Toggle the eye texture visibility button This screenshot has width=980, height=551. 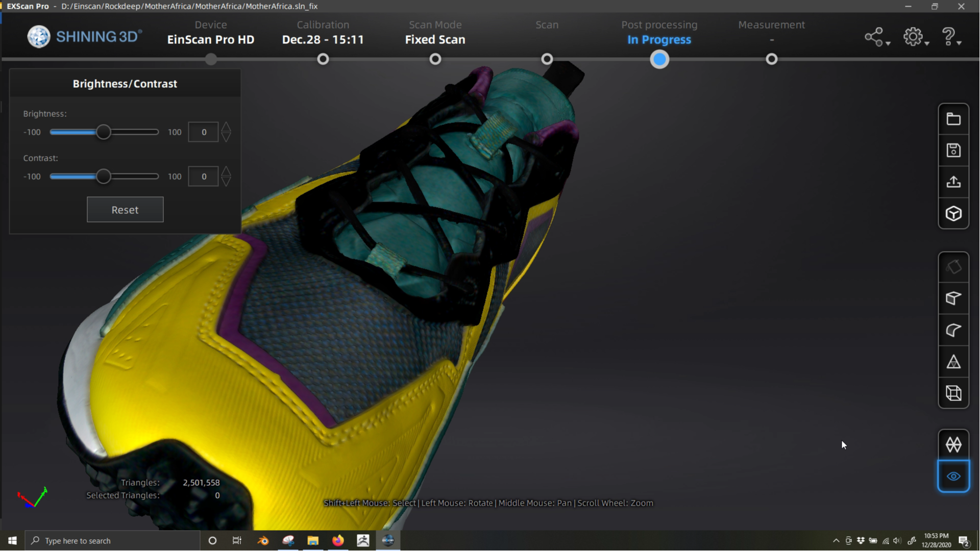[953, 477]
